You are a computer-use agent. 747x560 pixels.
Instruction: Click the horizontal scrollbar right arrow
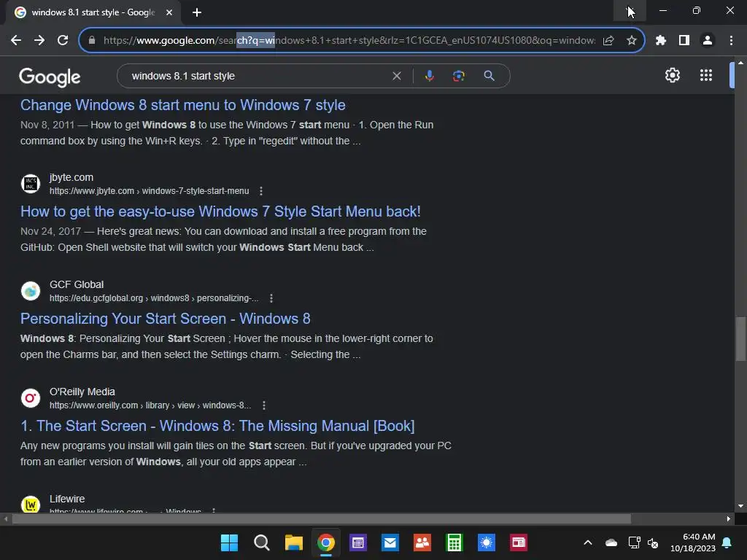[729, 518]
